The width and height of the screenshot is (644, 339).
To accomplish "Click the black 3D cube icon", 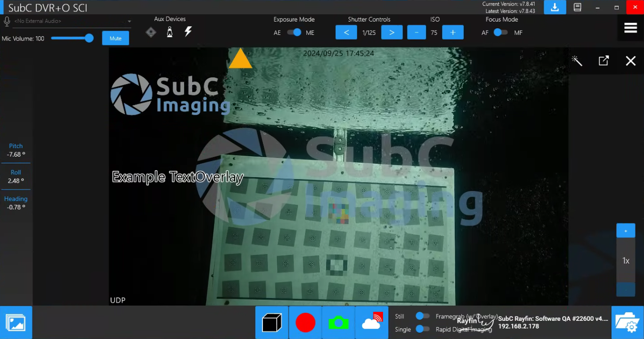I will point(272,323).
